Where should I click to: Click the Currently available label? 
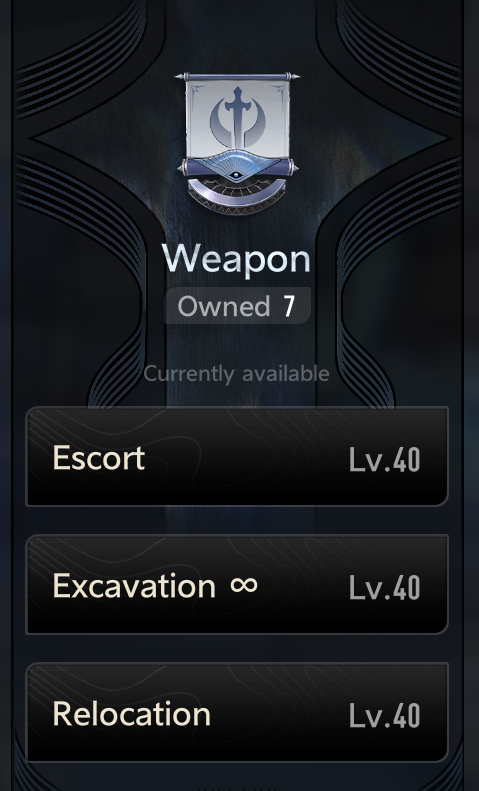(x=236, y=374)
